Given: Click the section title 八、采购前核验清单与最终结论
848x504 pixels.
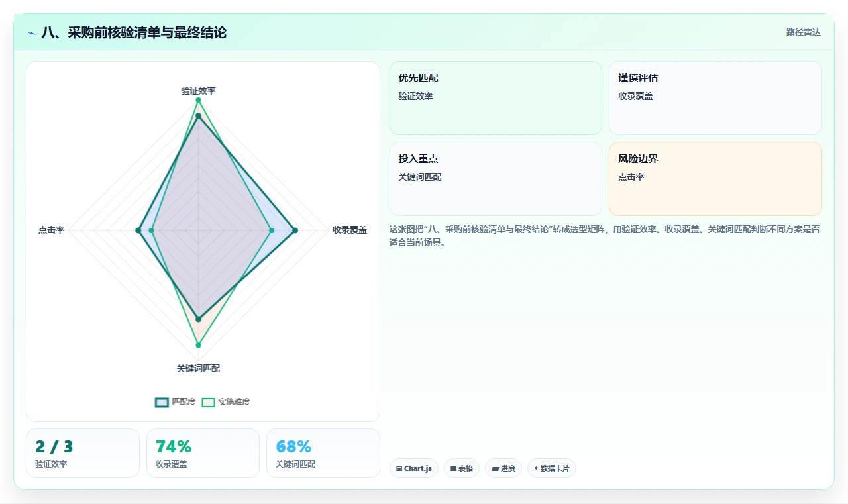Looking at the screenshot, I should [x=134, y=32].
